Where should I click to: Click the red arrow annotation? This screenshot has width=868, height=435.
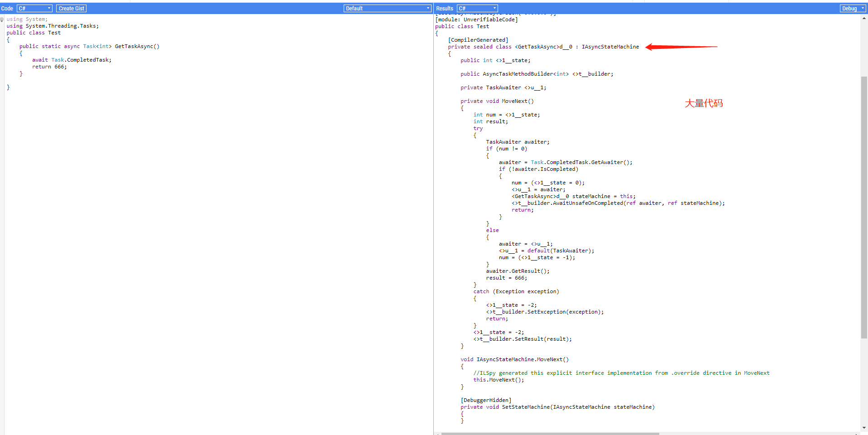681,47
